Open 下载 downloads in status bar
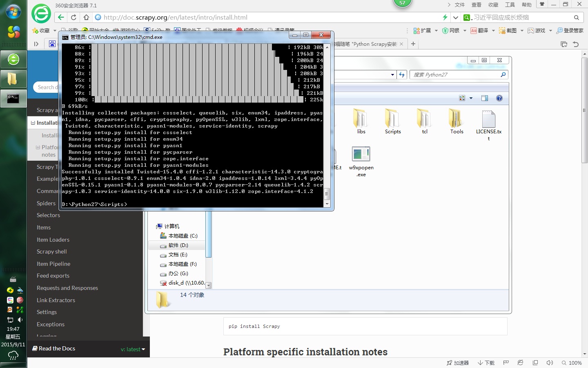 (x=486, y=363)
